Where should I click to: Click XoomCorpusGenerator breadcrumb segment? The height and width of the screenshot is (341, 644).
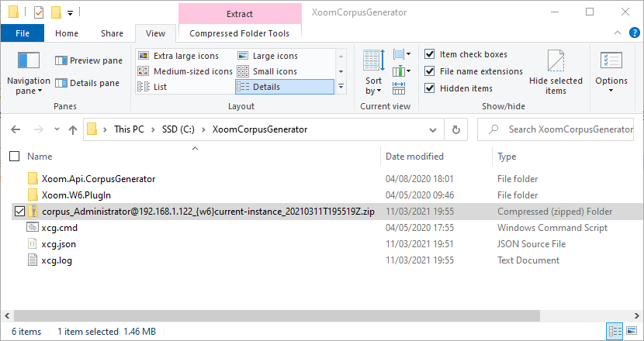pyautogui.click(x=260, y=129)
